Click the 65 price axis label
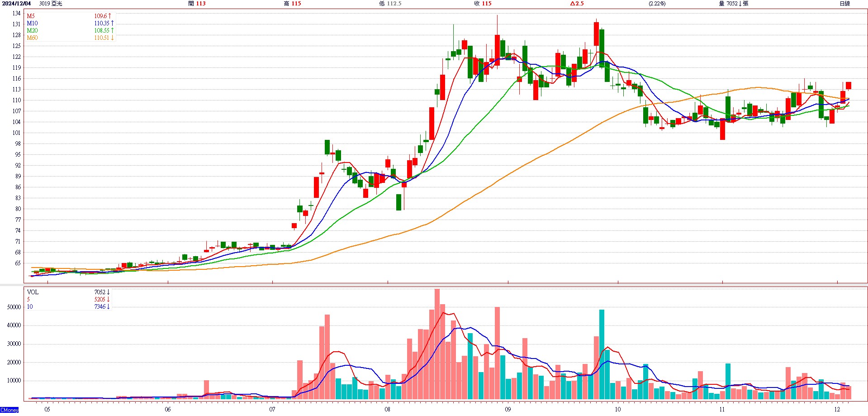The width and height of the screenshot is (868, 416). coord(18,263)
